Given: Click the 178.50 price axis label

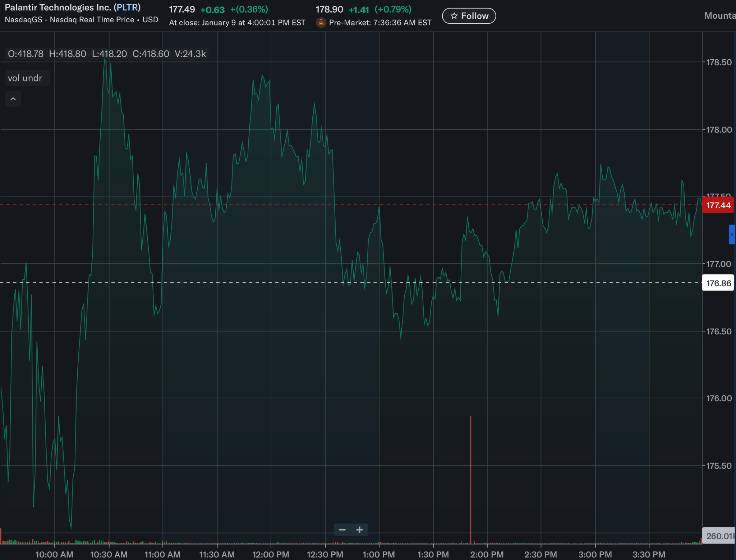Looking at the screenshot, I should coord(719,62).
